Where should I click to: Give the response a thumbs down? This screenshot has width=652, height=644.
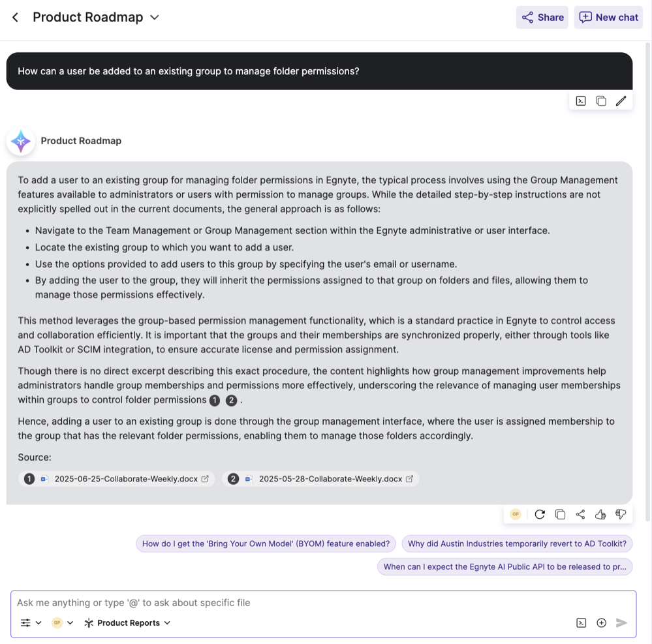[x=620, y=514]
